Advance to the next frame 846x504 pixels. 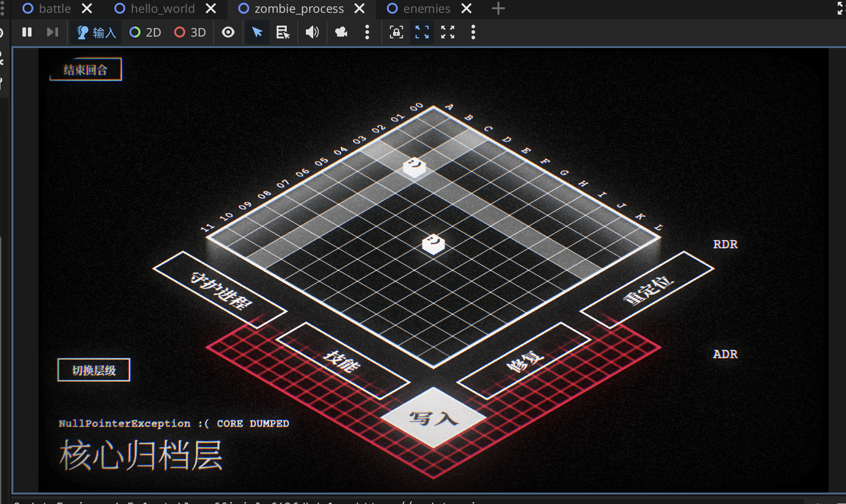tap(53, 32)
